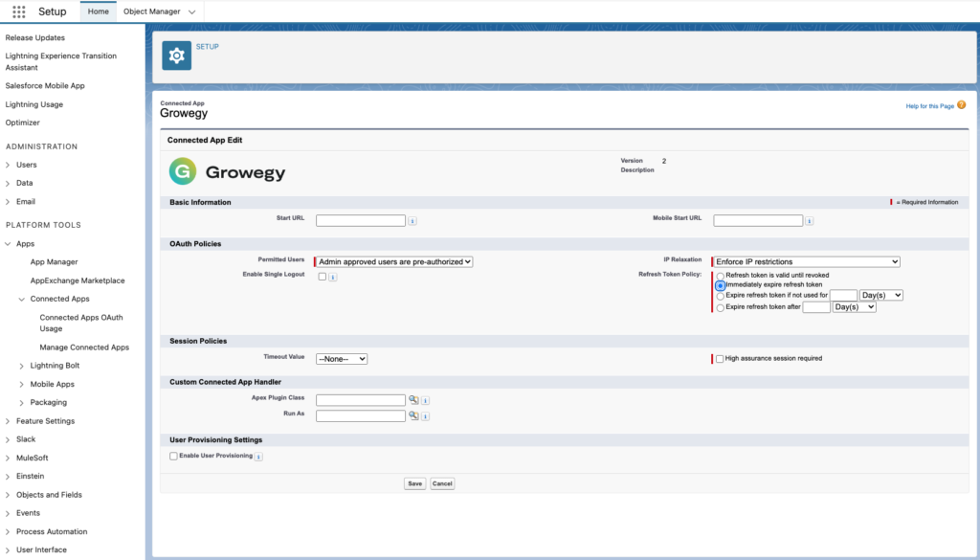Click days field for Expire refresh token after
Viewport: 980px width, 560px height.
click(816, 307)
